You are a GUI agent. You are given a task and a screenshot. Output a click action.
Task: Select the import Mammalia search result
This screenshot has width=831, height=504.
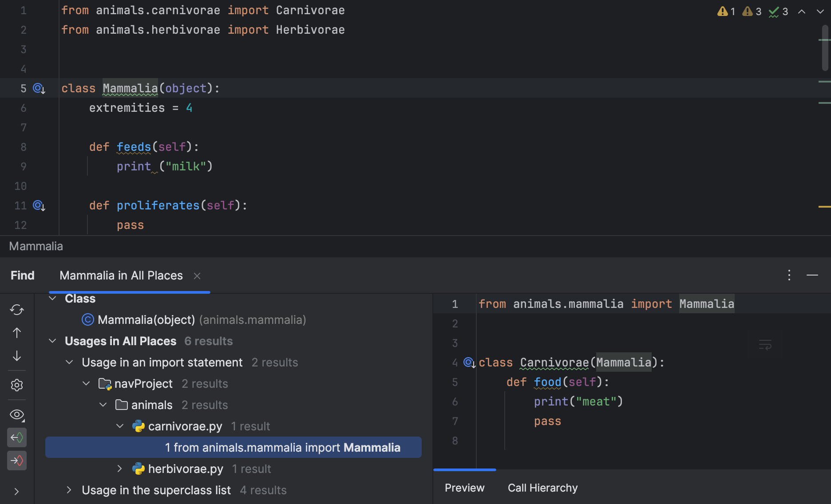(283, 447)
